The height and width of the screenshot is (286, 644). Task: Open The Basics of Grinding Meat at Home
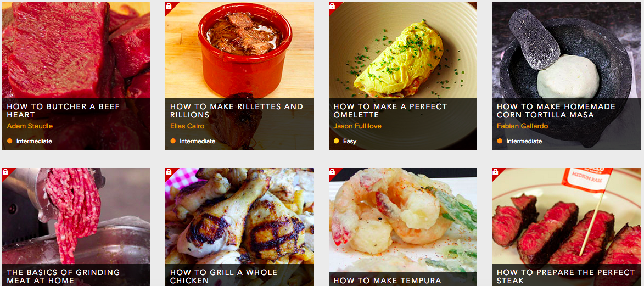[63, 276]
